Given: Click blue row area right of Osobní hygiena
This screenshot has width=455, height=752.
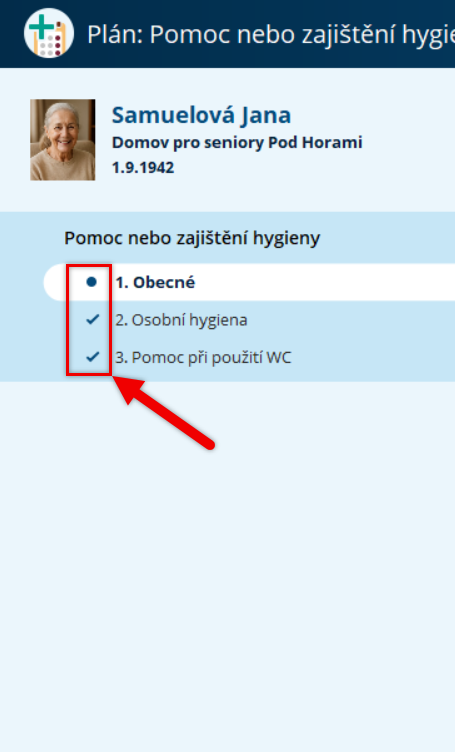Looking at the screenshot, I should coord(351,320).
